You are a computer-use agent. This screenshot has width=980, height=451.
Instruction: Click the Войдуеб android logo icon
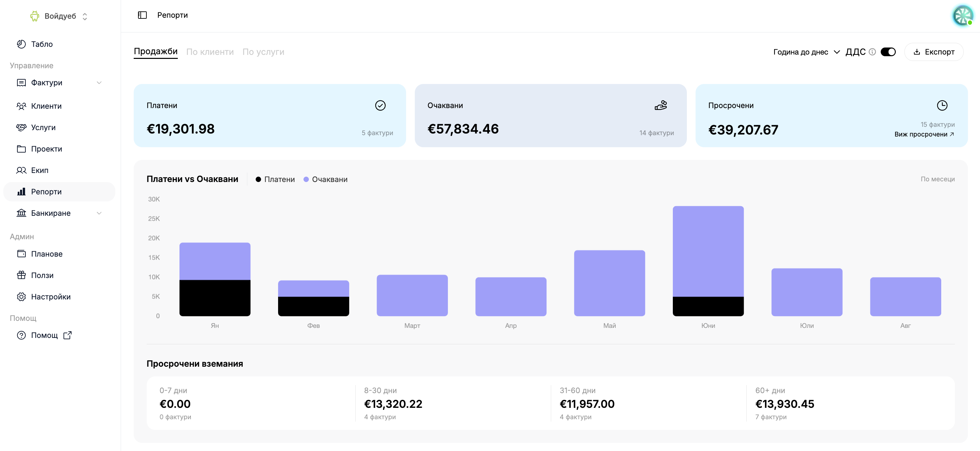point(35,16)
